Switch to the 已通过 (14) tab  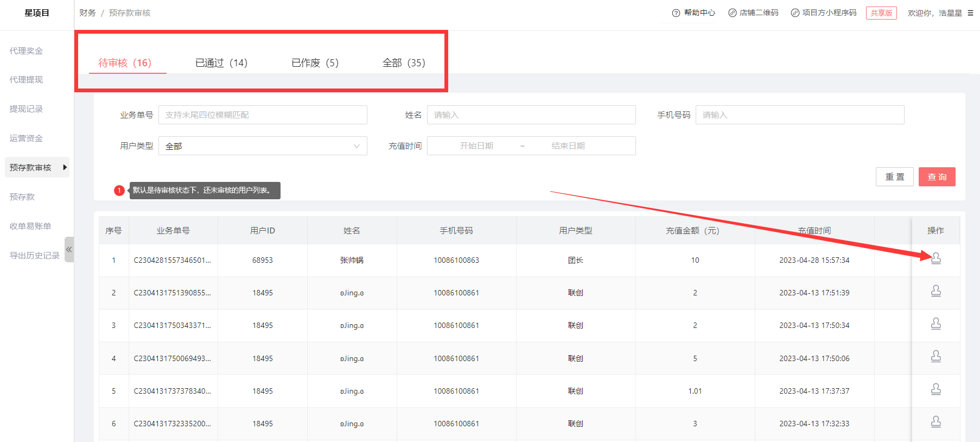(x=221, y=63)
